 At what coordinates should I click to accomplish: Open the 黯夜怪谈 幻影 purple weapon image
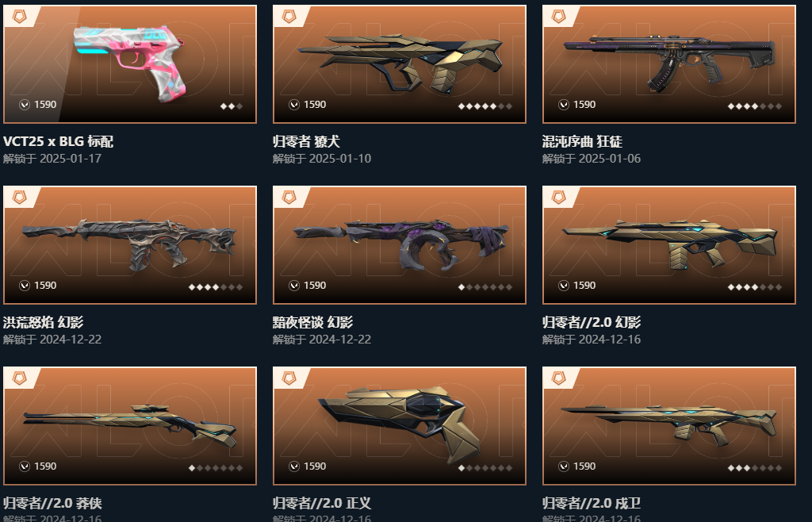coord(400,245)
